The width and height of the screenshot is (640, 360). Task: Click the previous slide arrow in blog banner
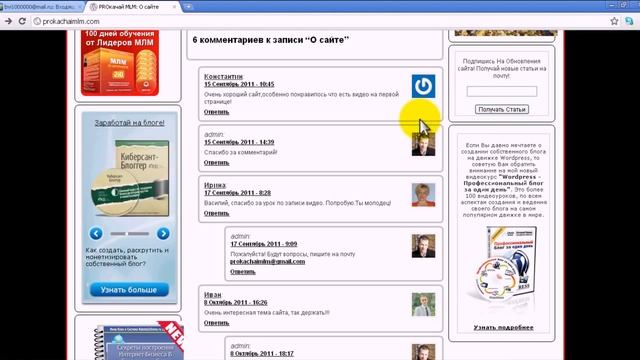(x=96, y=233)
